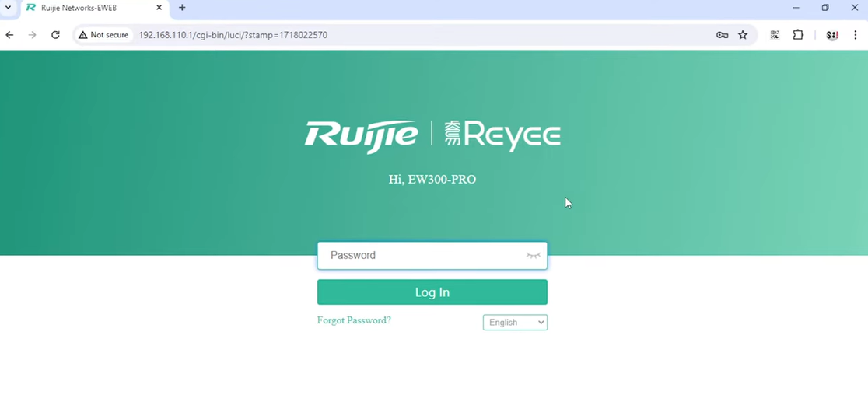Toggle password visibility eye icon
This screenshot has height=416, width=868.
tap(533, 256)
